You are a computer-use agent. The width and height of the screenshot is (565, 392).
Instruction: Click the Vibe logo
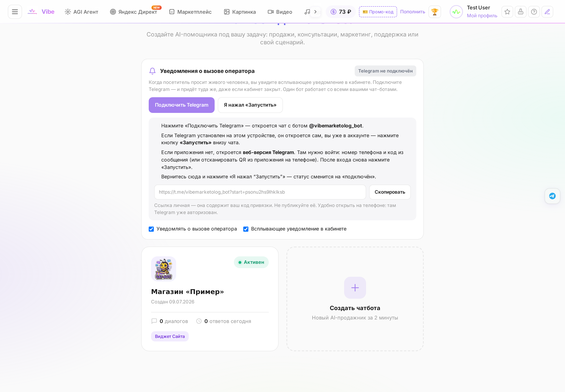coord(41,12)
